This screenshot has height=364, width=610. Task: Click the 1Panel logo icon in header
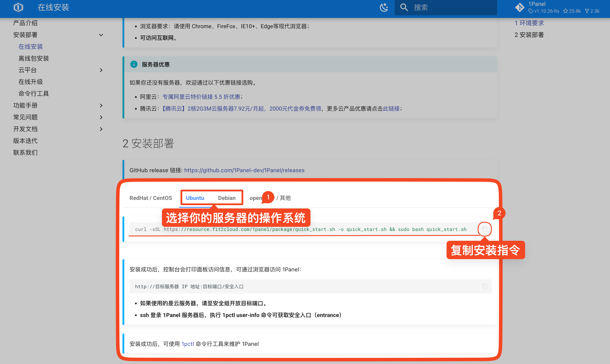tap(18, 7)
